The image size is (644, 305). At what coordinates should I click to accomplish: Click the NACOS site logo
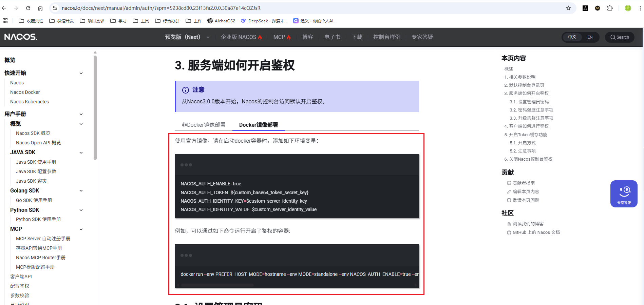click(x=20, y=37)
